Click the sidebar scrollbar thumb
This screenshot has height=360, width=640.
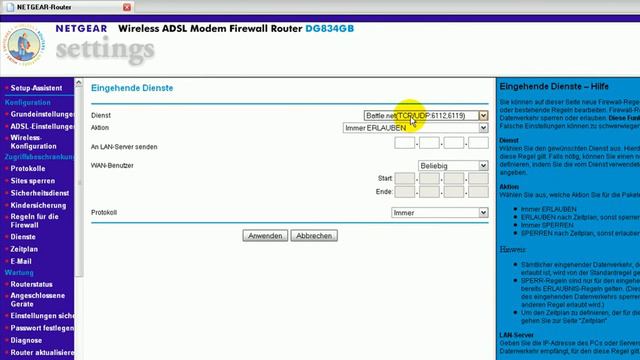click(x=79, y=182)
